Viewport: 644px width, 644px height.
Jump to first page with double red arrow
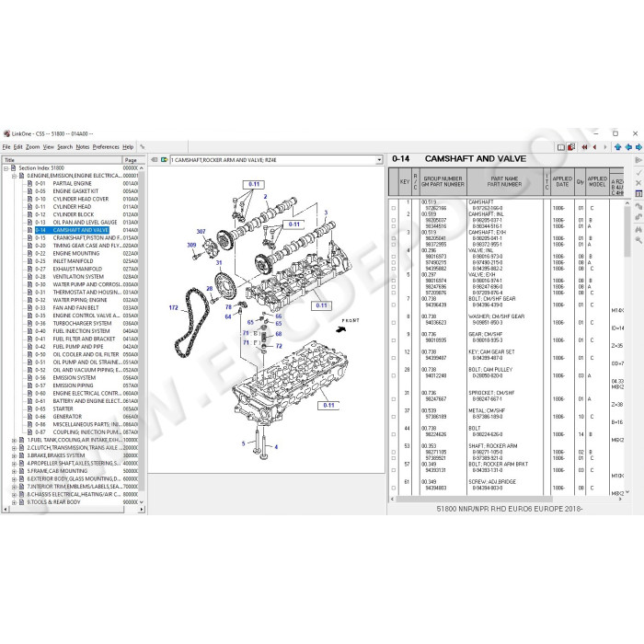click(x=584, y=147)
